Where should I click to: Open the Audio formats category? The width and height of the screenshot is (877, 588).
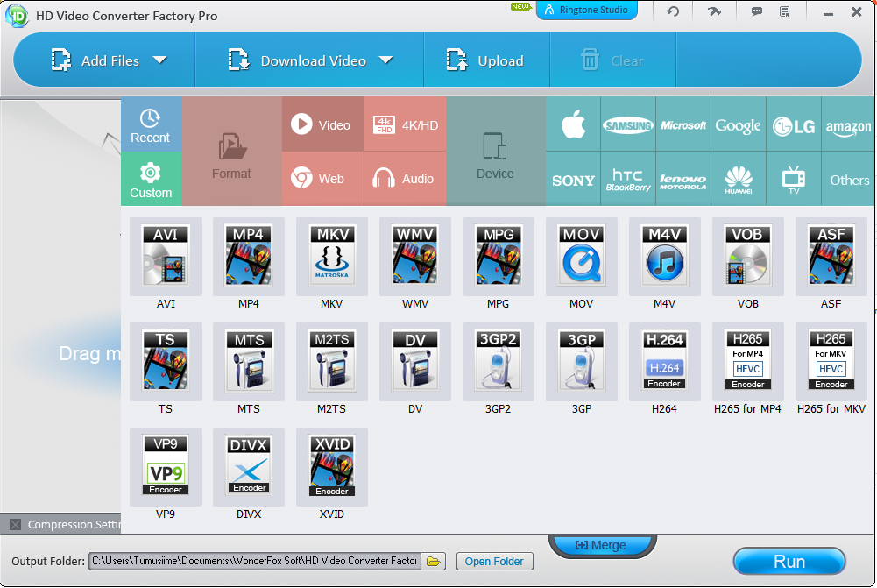[404, 179]
